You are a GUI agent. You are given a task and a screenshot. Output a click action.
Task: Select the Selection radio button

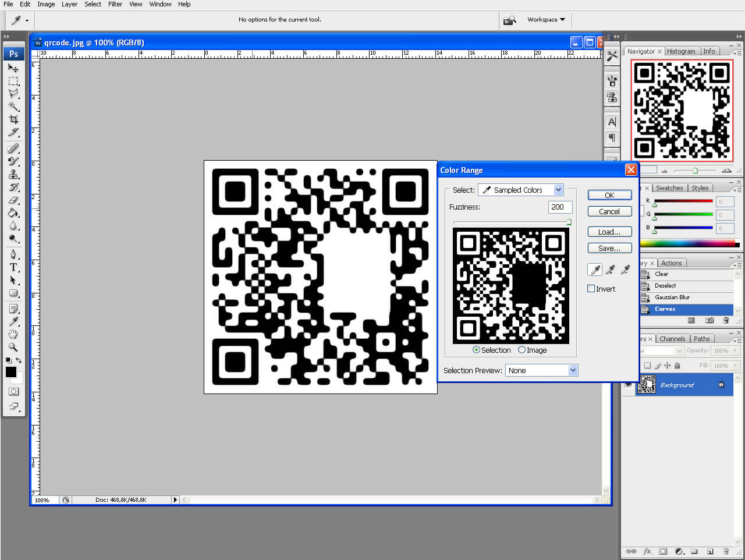coord(476,350)
